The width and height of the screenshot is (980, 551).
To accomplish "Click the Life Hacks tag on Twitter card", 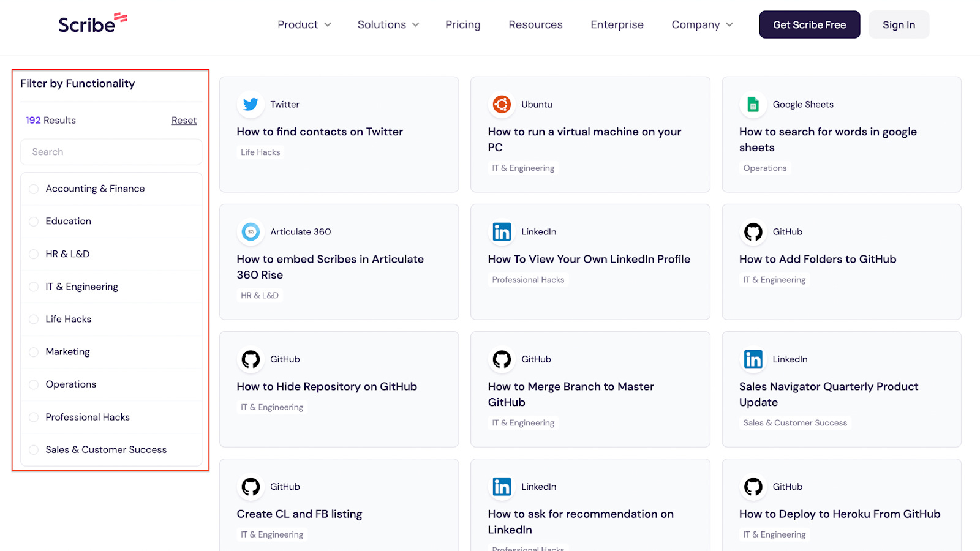I will (260, 152).
